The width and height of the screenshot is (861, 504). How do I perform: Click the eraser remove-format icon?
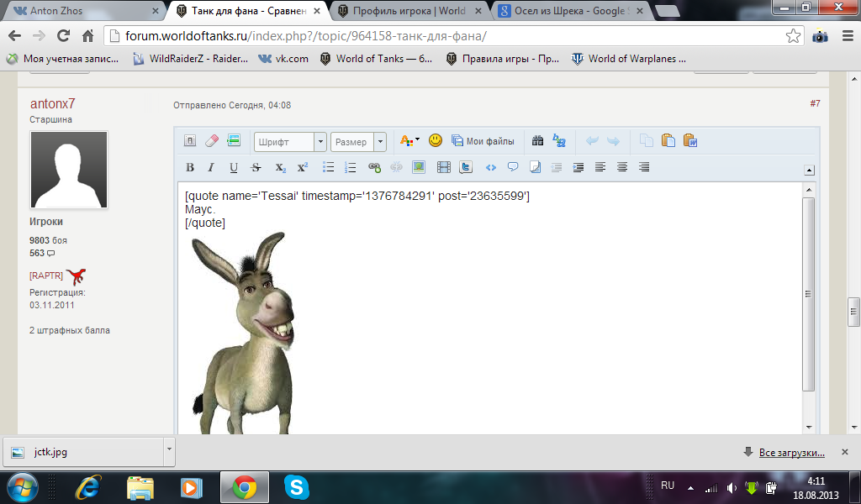pos(212,141)
